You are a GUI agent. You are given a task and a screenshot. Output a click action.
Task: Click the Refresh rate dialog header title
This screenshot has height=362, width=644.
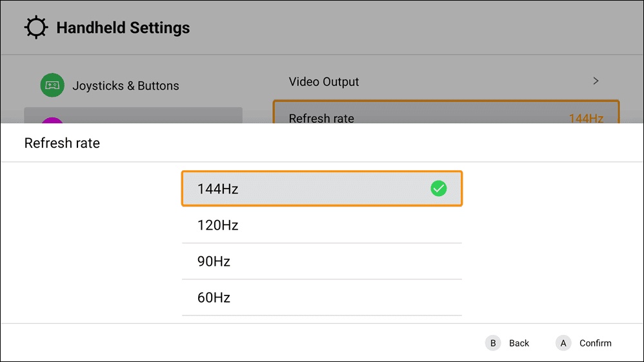coord(62,143)
